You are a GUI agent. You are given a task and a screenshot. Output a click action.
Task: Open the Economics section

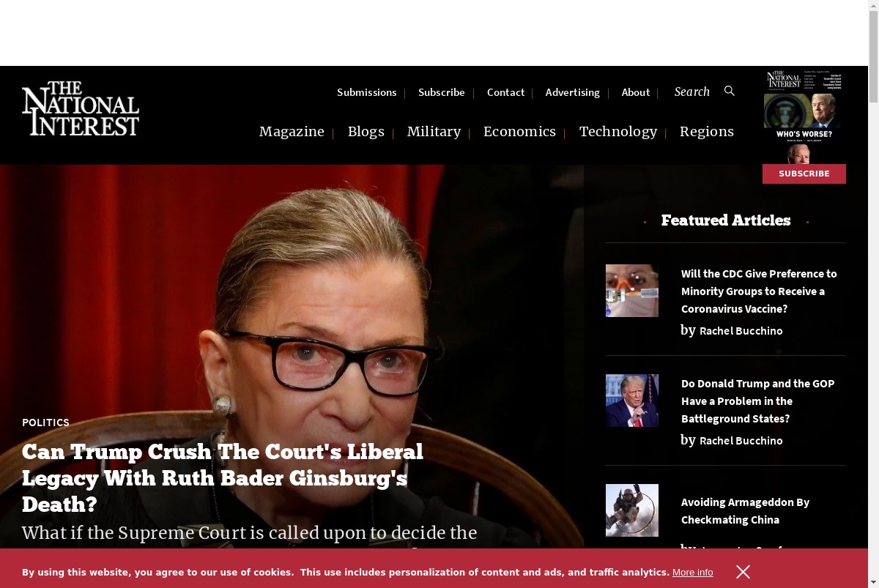(x=519, y=132)
